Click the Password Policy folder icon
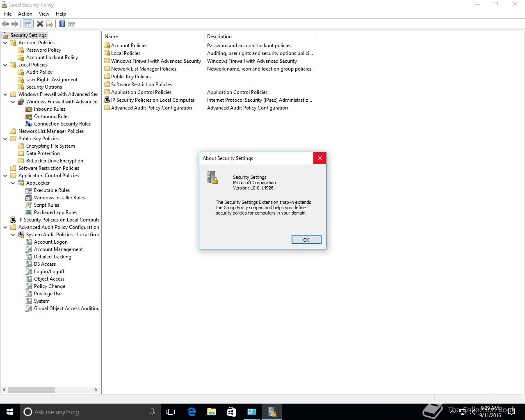This screenshot has height=420, width=525. 21,50
